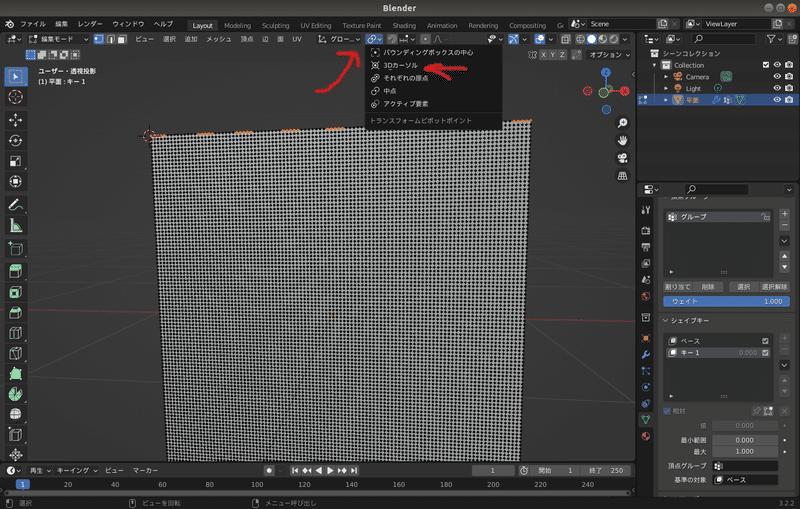Select the Spin tool
The height and width of the screenshot is (509, 800).
tap(15, 394)
